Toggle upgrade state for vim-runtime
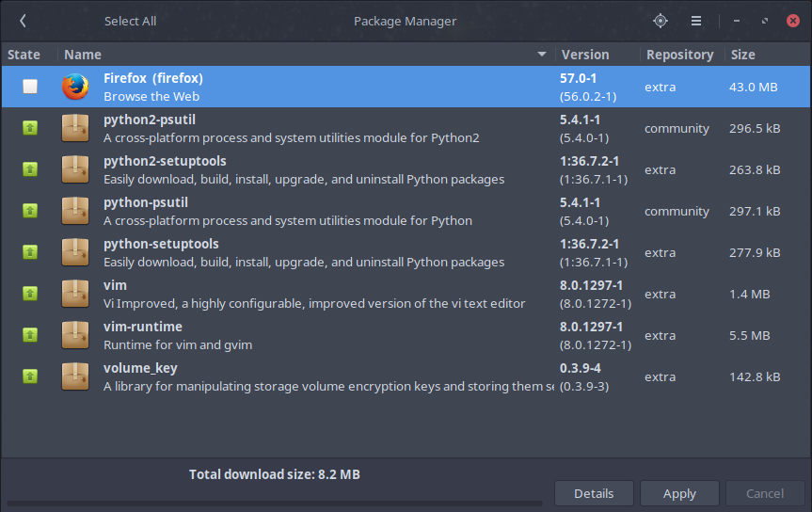812x512 pixels. [x=30, y=335]
